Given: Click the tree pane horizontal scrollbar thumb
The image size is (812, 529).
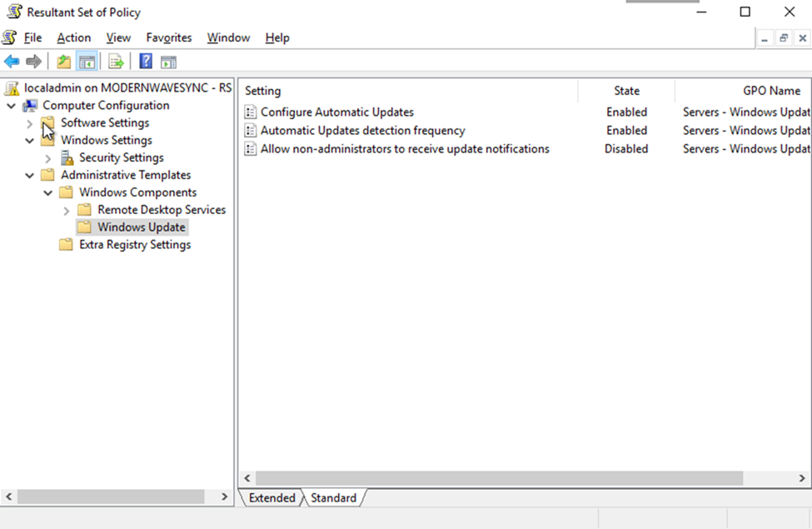Looking at the screenshot, I should pos(111,497).
